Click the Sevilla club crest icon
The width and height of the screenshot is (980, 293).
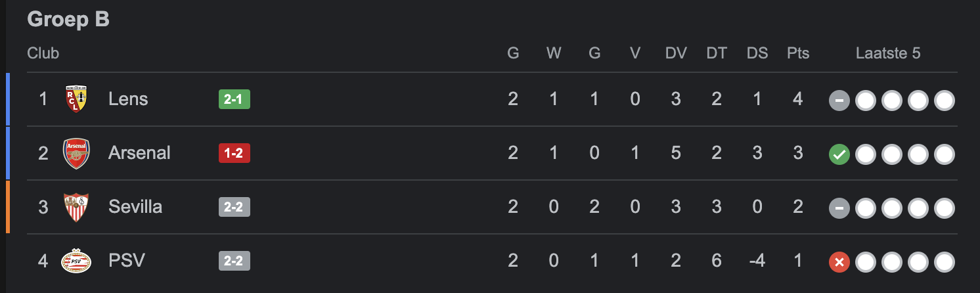tap(76, 208)
